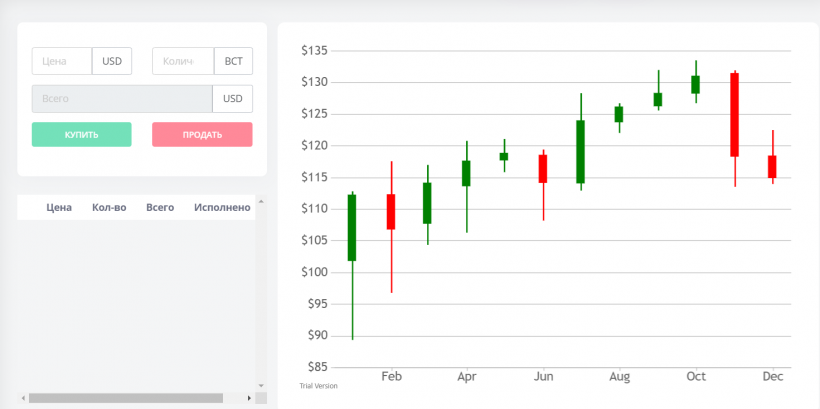Click the January green candlestick
The height and width of the screenshot is (409, 820).
pos(352,228)
